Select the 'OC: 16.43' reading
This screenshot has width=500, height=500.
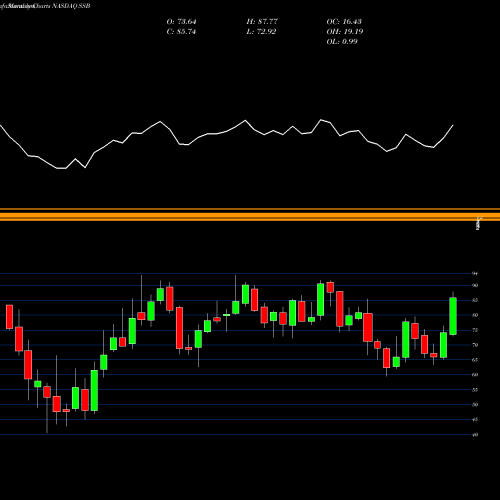tap(344, 22)
